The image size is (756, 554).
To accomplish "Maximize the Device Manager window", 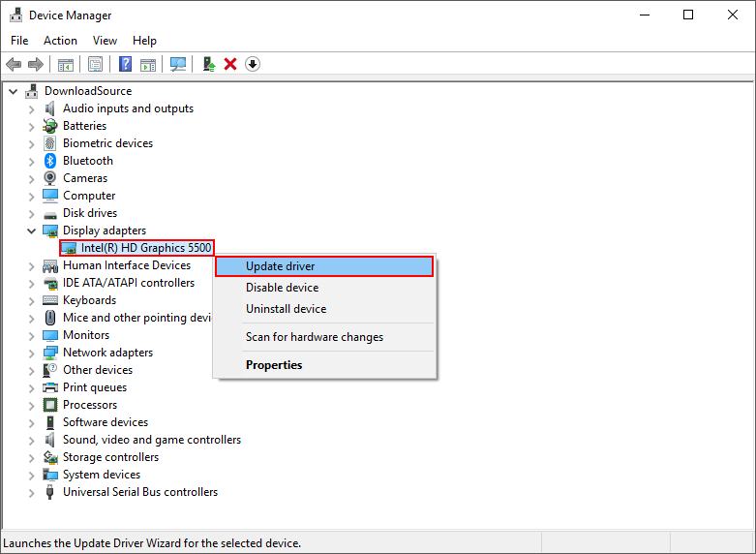I will pos(688,15).
